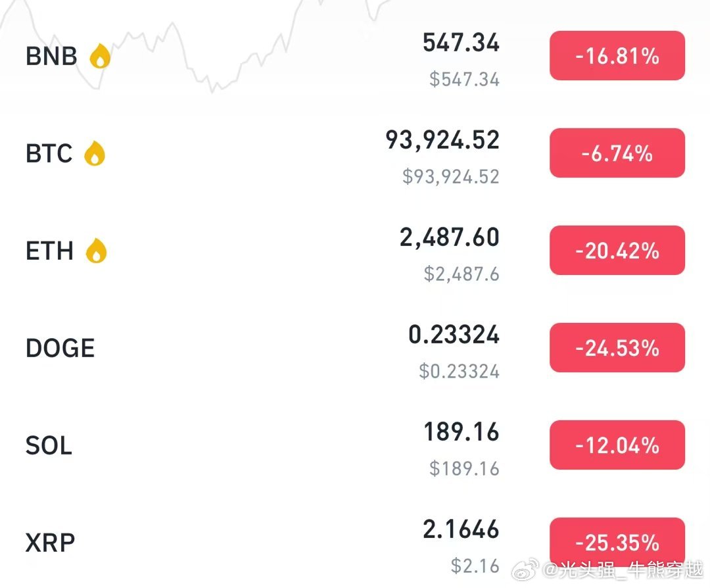The width and height of the screenshot is (710, 588).
Task: Select the XRP ticker label
Action: click(x=50, y=543)
